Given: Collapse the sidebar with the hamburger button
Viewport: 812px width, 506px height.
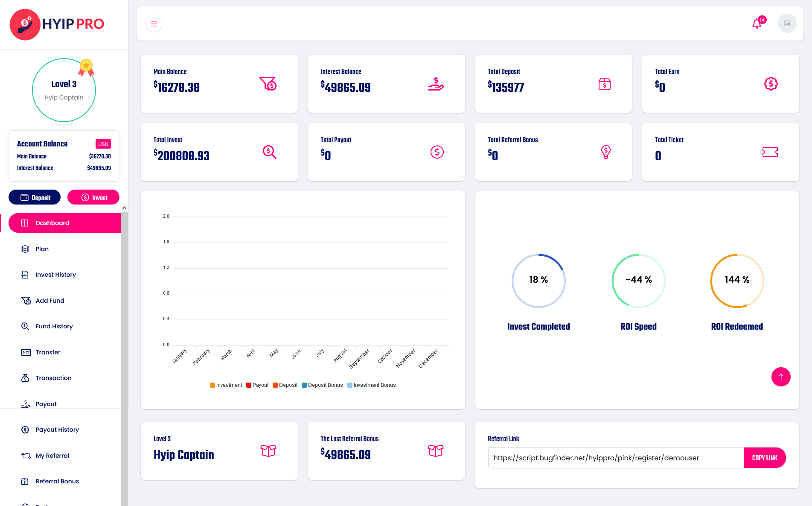Looking at the screenshot, I should coord(154,23).
